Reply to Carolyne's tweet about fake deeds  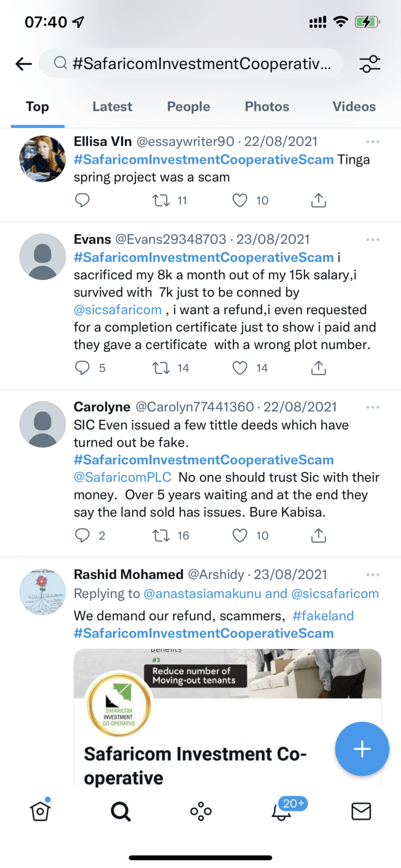coord(82,535)
